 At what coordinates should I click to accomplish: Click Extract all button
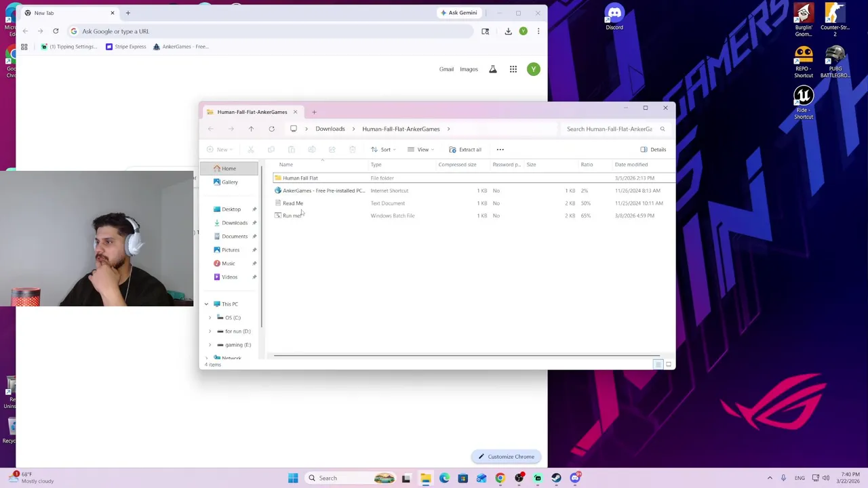click(x=465, y=150)
